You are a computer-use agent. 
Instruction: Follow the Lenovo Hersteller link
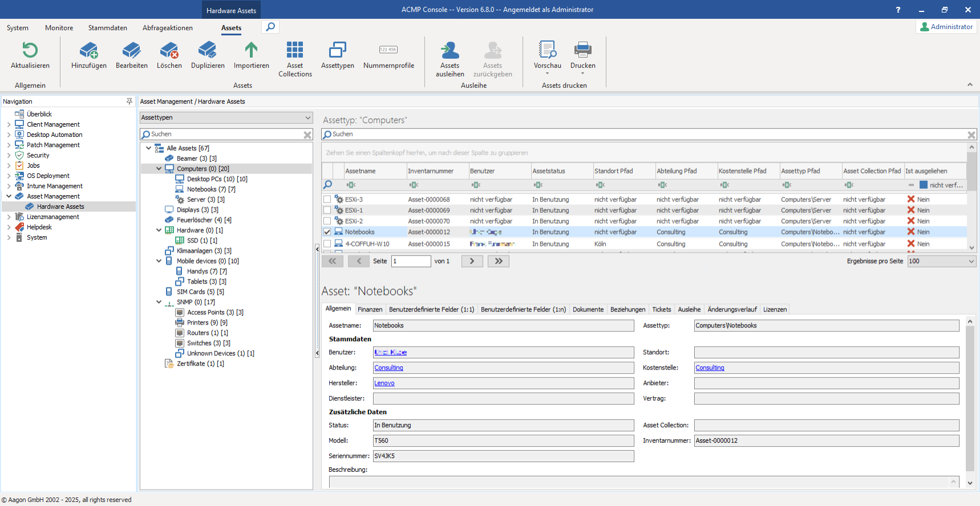[384, 383]
